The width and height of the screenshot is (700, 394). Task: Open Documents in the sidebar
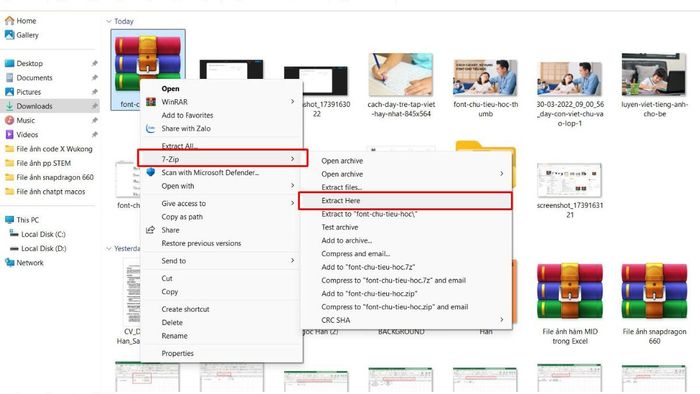[x=34, y=78]
